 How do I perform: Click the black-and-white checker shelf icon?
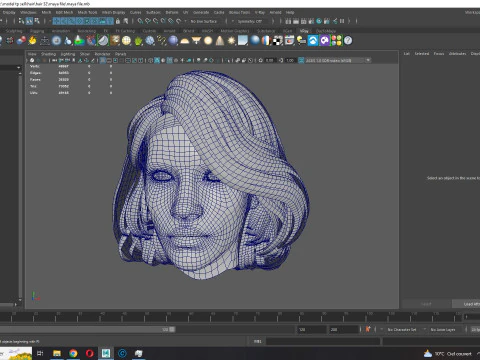click(277, 41)
